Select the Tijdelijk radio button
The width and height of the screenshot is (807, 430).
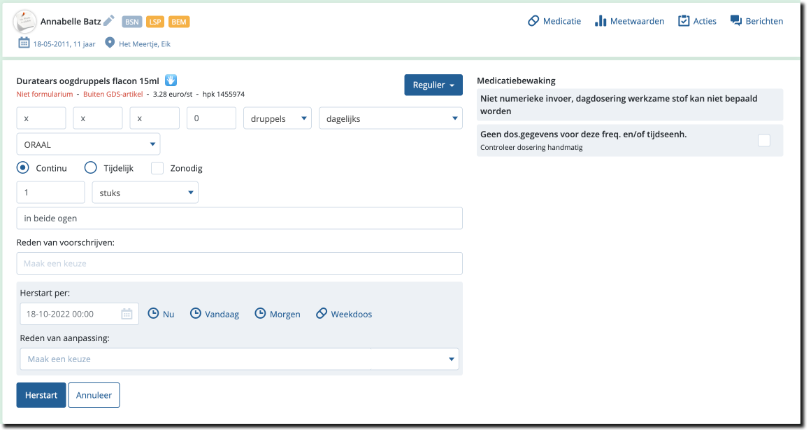pos(91,168)
